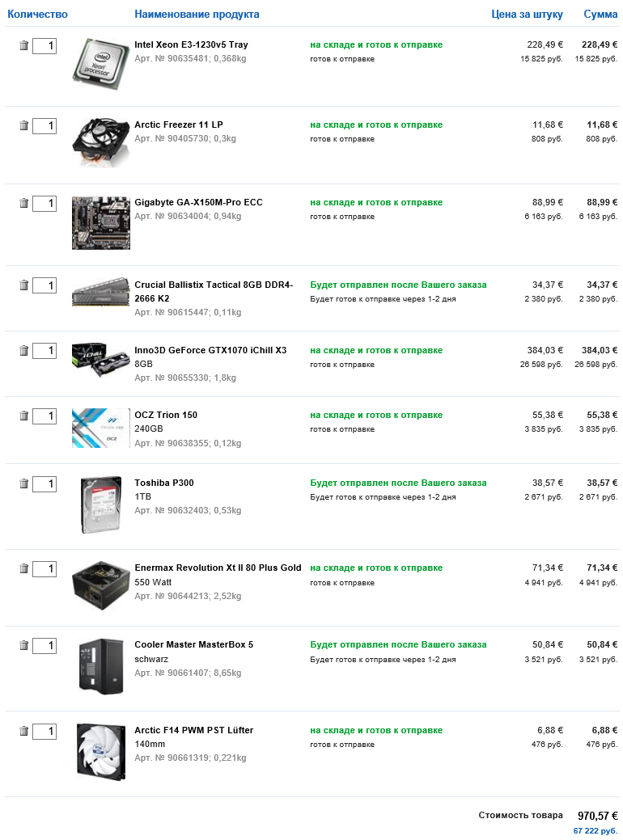Open Intel Xeon E3-1230v5 Tray product link
Image resolution: width=623 pixels, height=840 pixels.
tap(191, 44)
